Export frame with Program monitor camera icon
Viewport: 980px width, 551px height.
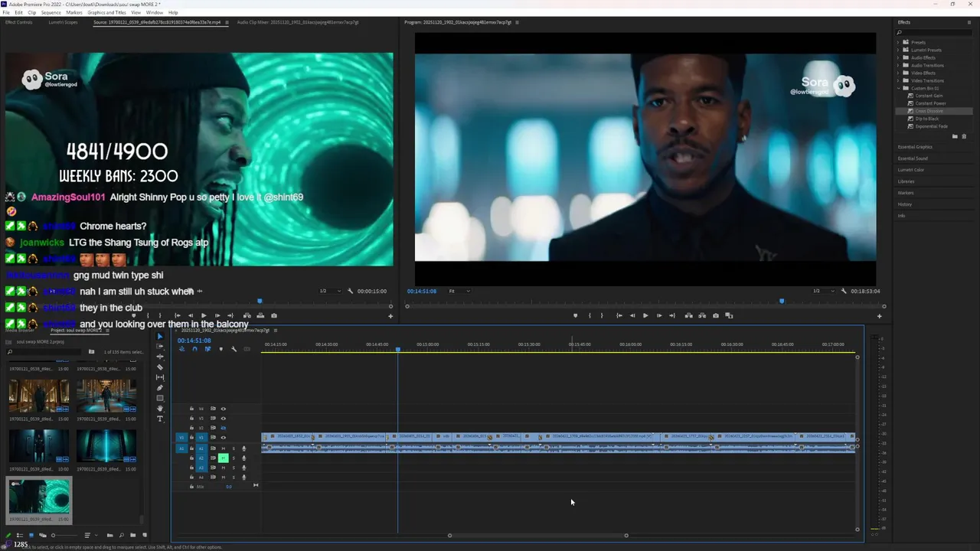pyautogui.click(x=716, y=315)
